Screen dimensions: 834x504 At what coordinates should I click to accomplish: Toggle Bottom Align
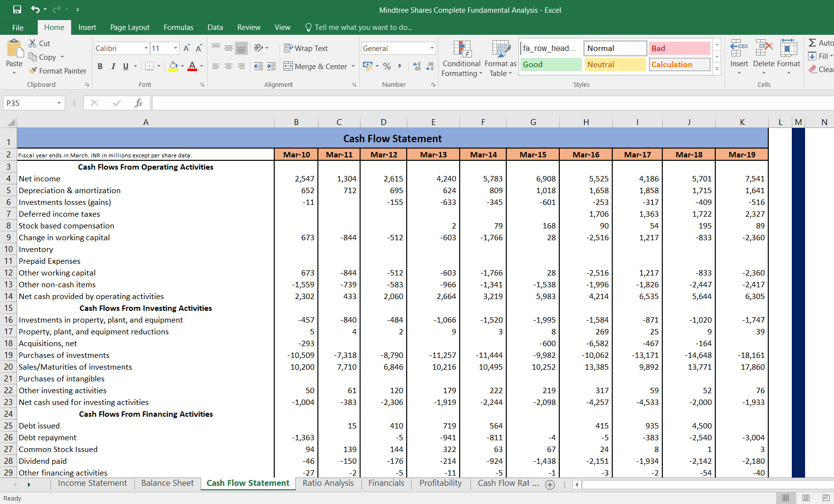point(241,48)
